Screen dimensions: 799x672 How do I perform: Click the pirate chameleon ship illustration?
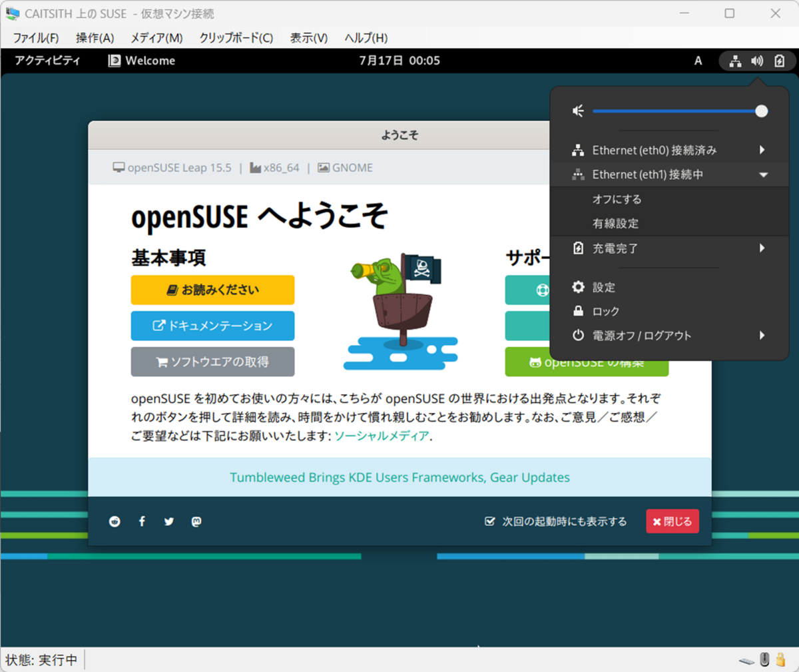(x=400, y=312)
